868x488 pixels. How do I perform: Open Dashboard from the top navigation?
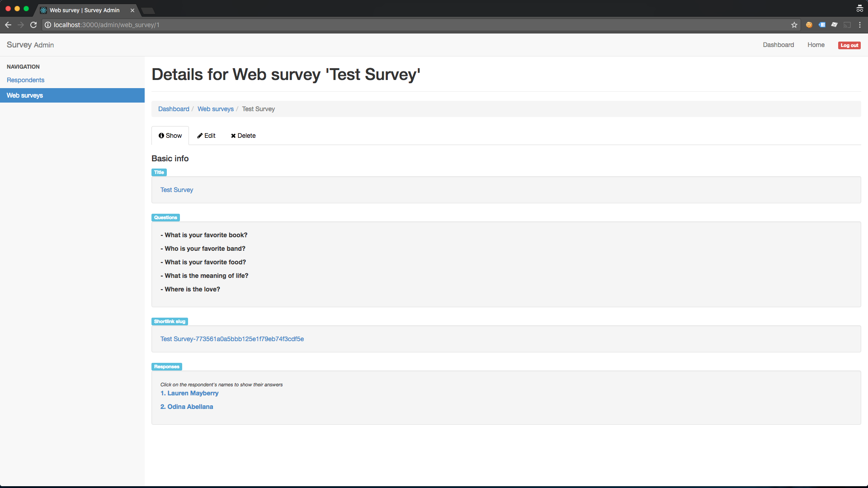tap(778, 45)
